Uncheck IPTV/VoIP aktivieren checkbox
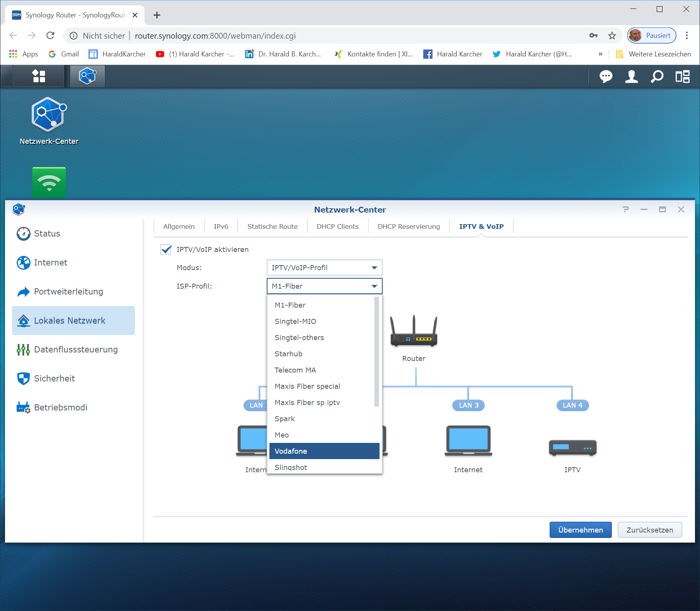Image resolution: width=700 pixels, height=611 pixels. click(166, 250)
